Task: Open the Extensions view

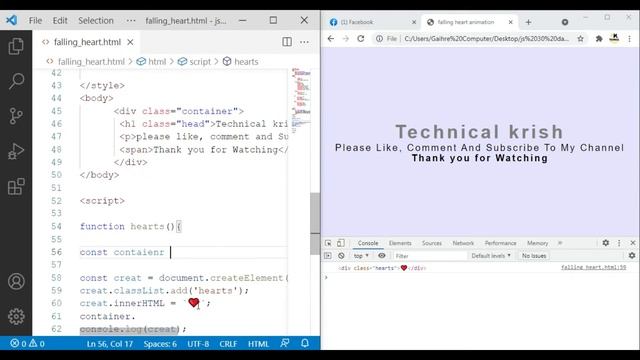Action: point(16,187)
